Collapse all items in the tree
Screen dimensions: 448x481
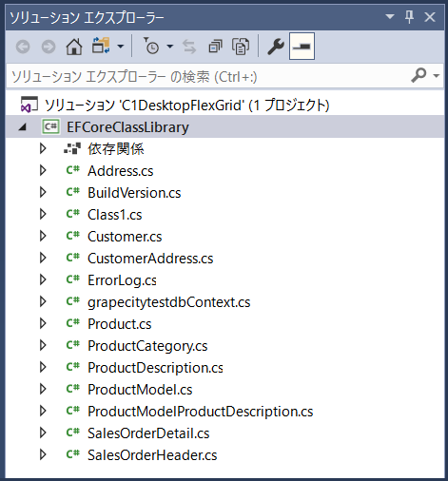click(216, 47)
